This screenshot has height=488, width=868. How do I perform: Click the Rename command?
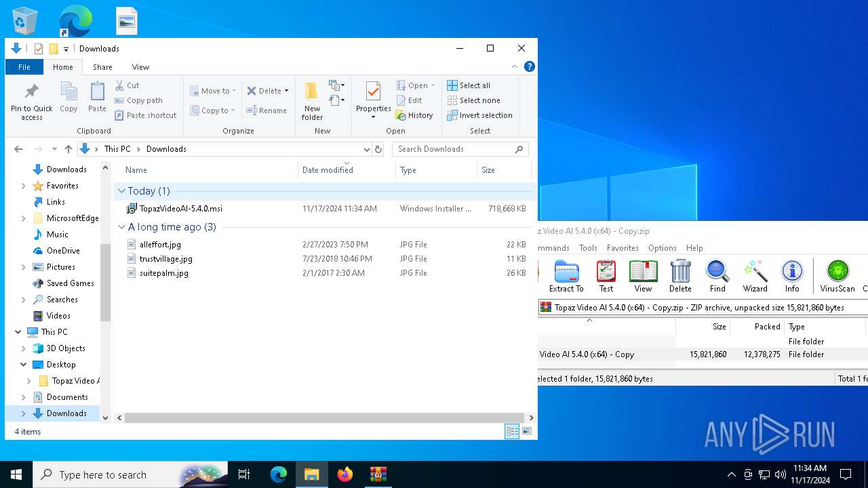tap(266, 110)
